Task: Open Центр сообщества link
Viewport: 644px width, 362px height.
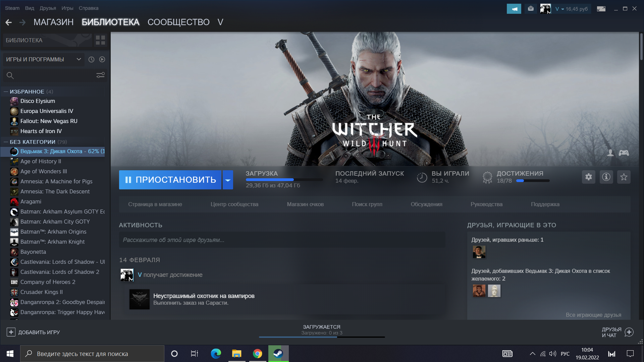Action: 234,204
